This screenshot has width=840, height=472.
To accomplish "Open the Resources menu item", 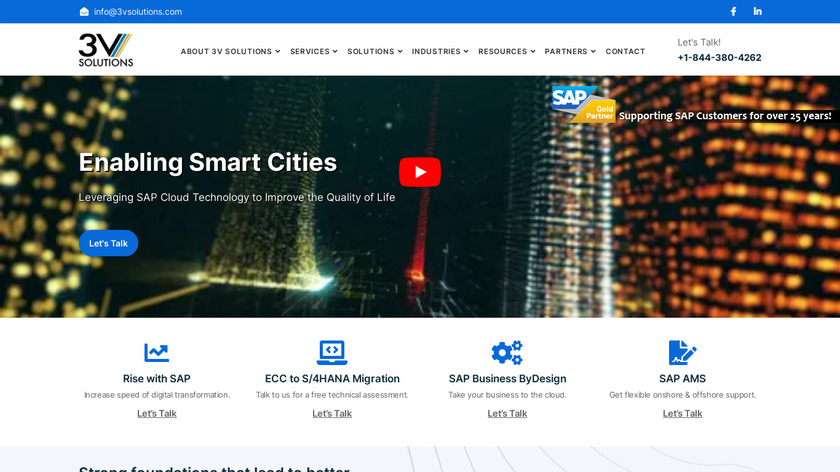I will coord(502,51).
